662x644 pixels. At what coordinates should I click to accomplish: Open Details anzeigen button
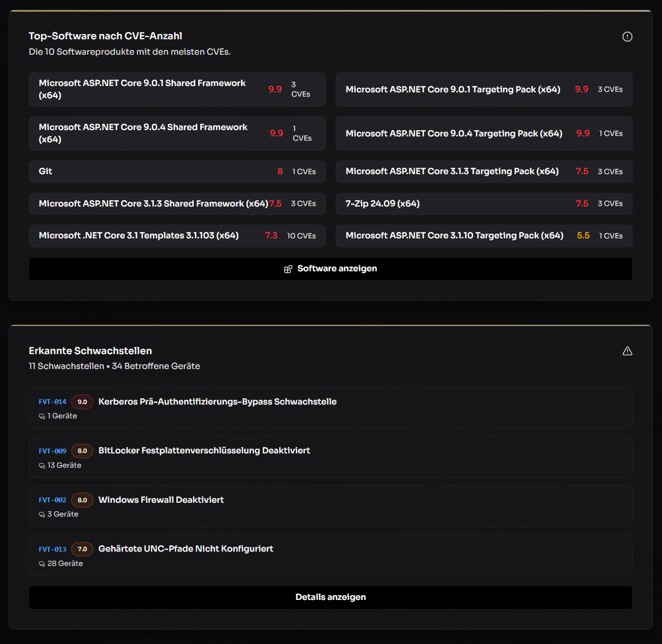tap(330, 597)
